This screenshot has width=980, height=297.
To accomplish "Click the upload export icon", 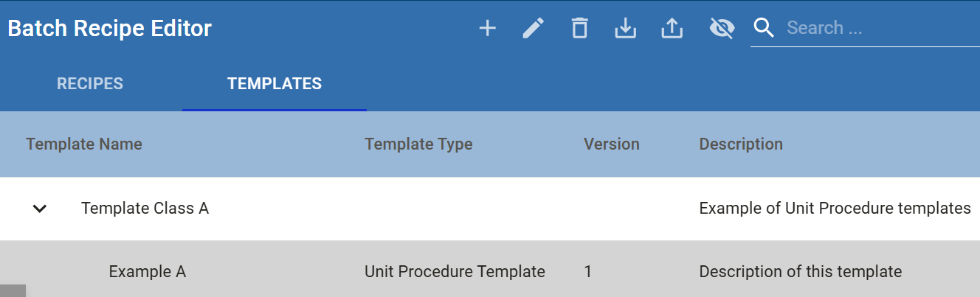I will point(672,29).
